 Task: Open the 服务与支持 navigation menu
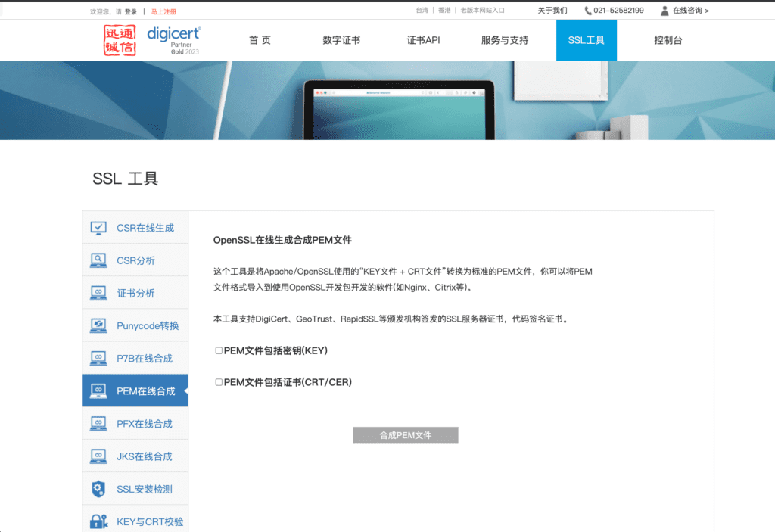pos(504,40)
